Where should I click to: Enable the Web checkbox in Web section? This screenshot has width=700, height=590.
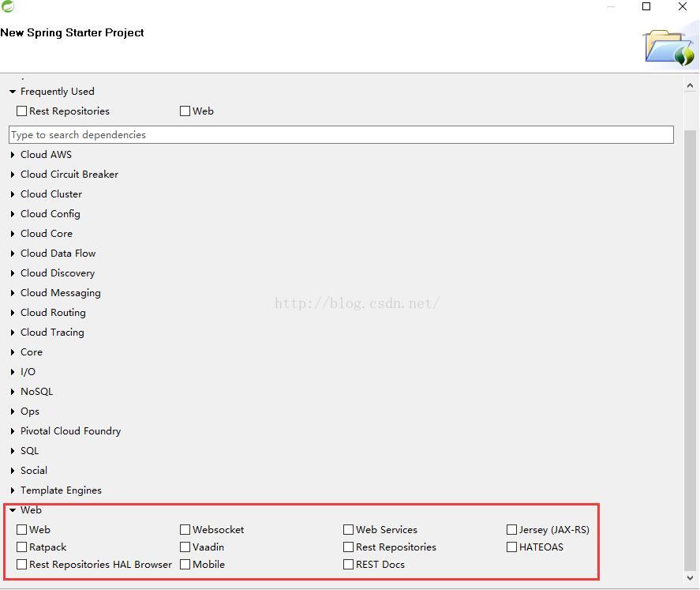coord(21,529)
